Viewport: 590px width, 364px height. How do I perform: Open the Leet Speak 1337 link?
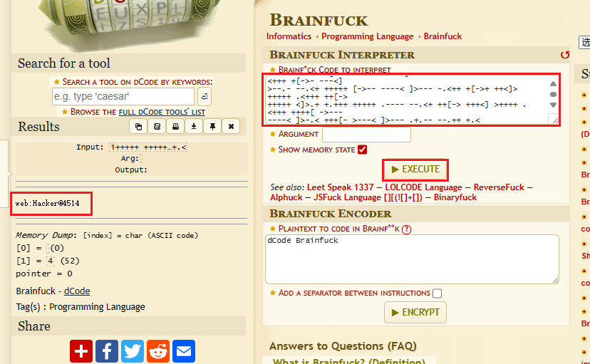[340, 187]
